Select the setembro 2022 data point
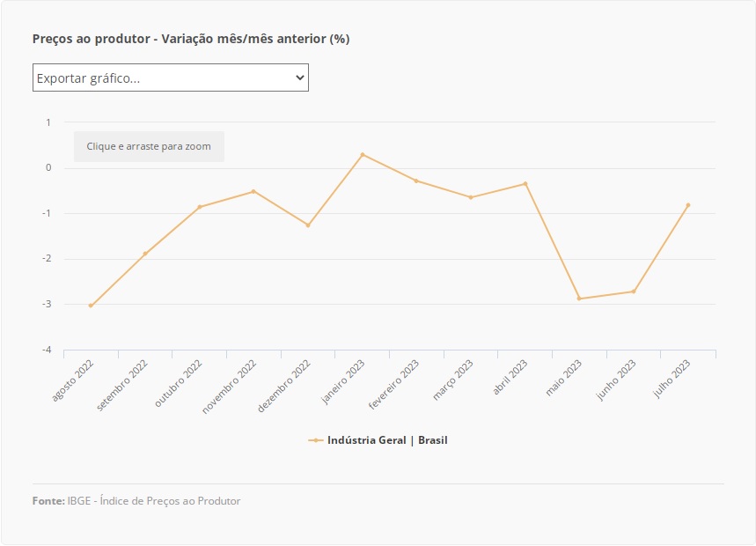Screen dimensions: 756x546 click(145, 254)
